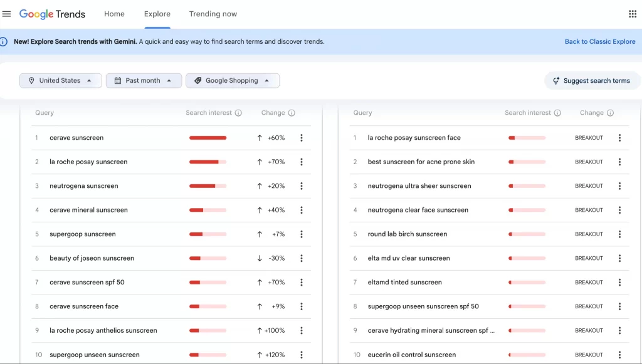The width and height of the screenshot is (642, 364).
Task: Click BREAKOUT label for neutrogena clear face sunscreen
Action: click(589, 211)
